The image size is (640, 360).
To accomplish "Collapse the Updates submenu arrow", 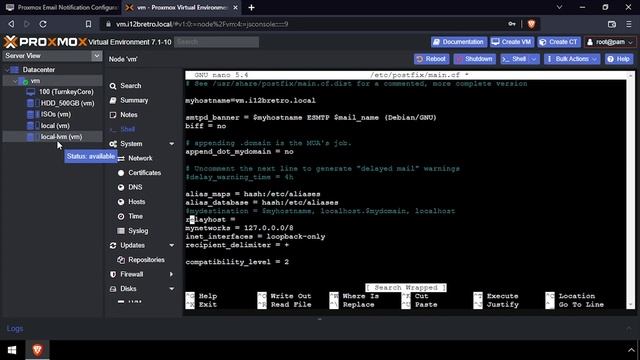I will point(172,245).
